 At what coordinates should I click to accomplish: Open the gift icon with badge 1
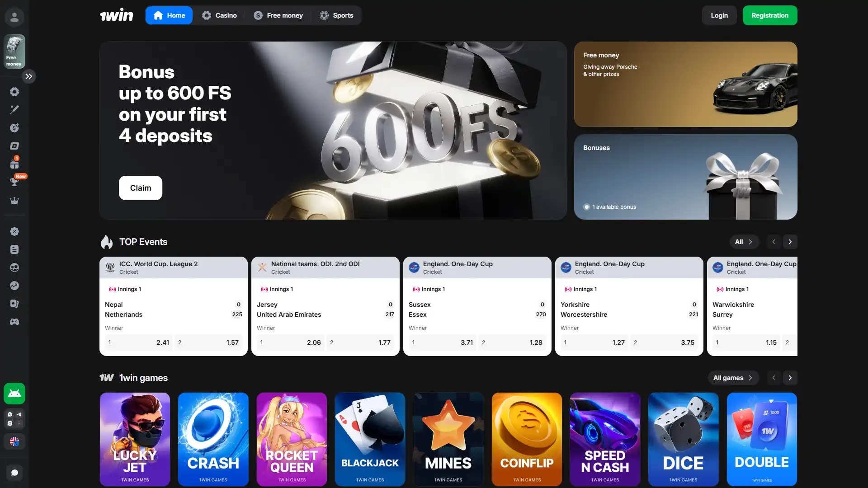pyautogui.click(x=14, y=163)
